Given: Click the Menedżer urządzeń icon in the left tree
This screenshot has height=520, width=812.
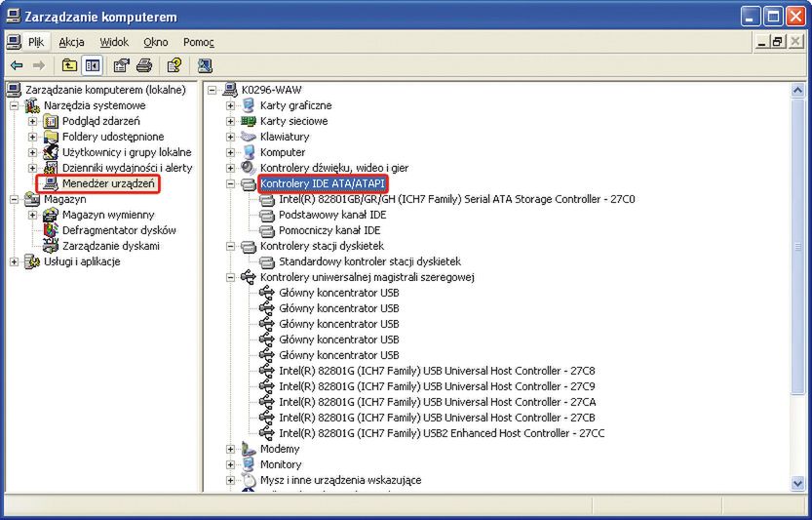Looking at the screenshot, I should 51,183.
